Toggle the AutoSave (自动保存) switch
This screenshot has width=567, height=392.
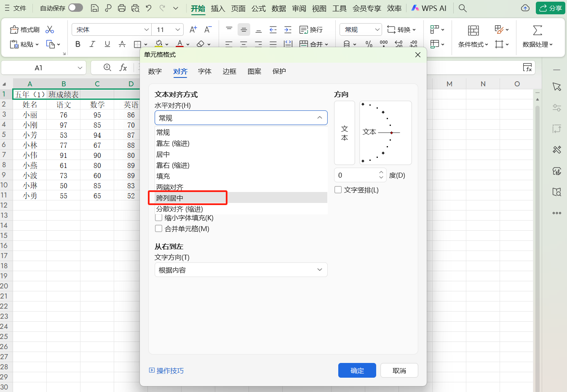point(75,8)
